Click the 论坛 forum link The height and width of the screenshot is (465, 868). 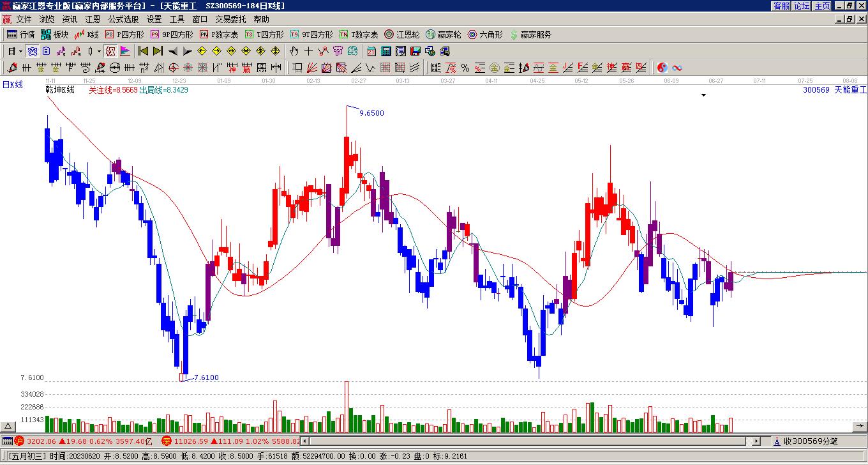(802, 6)
